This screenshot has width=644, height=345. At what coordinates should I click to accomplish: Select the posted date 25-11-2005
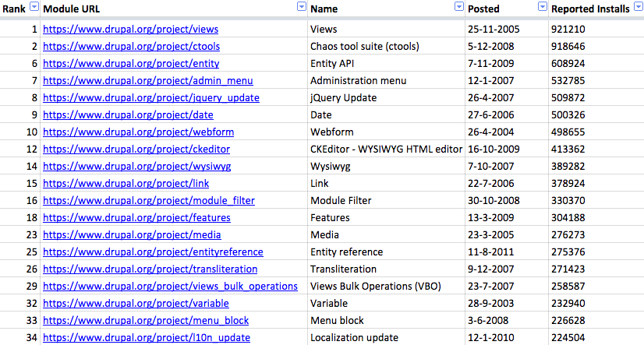(x=507, y=29)
